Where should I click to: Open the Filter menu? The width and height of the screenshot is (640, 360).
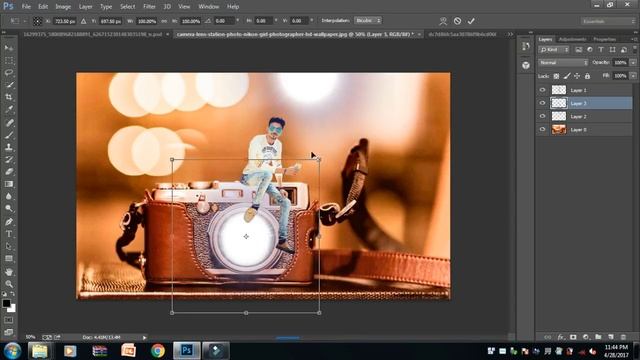149,7
